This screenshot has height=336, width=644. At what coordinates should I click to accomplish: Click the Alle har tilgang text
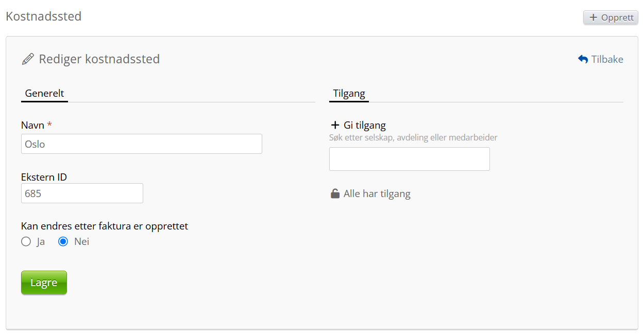(377, 194)
